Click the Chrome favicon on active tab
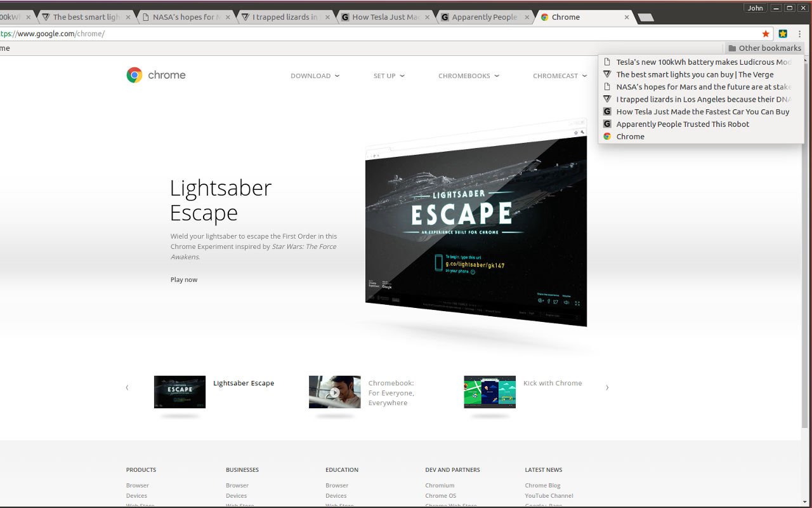Viewport: 812px width, 508px height. click(x=544, y=17)
